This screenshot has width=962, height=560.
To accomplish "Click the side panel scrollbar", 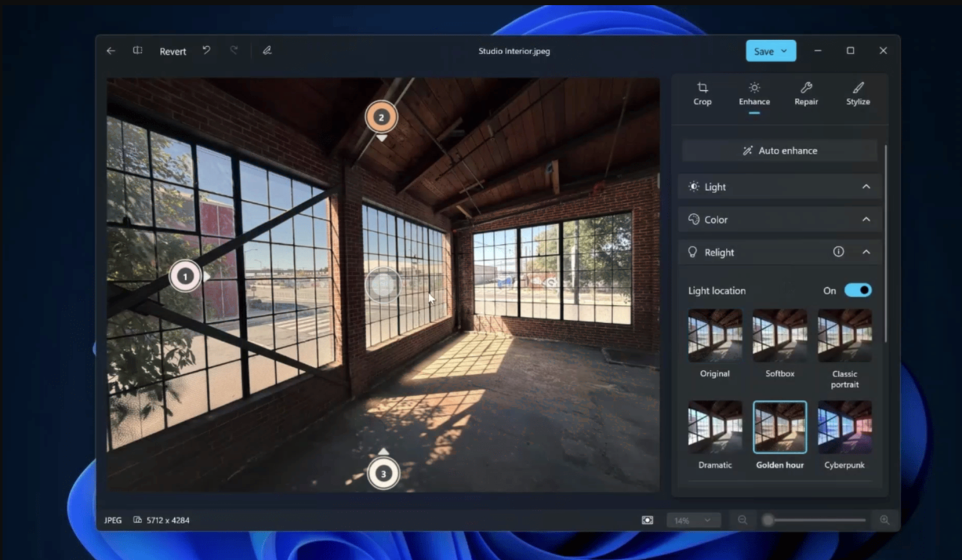I will point(886,243).
